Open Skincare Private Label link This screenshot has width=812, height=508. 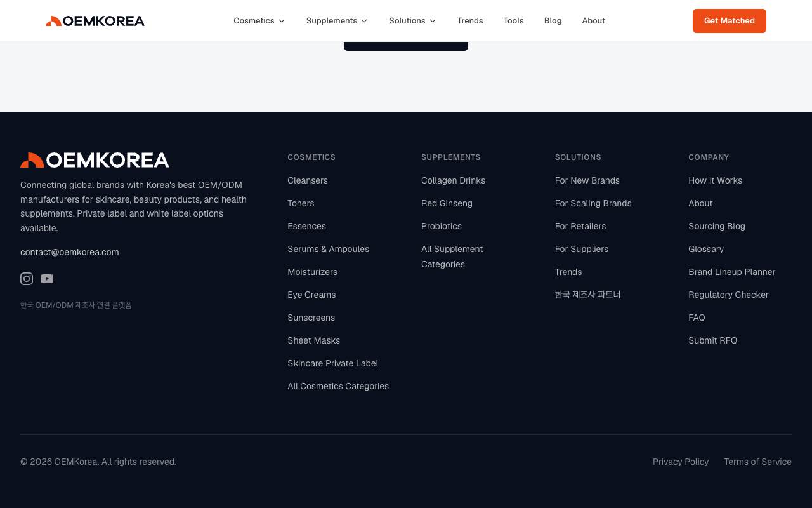[x=332, y=363]
